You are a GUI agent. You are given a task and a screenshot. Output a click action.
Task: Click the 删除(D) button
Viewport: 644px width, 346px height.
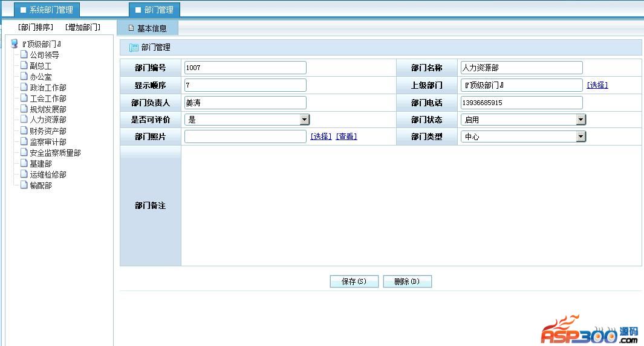point(407,281)
